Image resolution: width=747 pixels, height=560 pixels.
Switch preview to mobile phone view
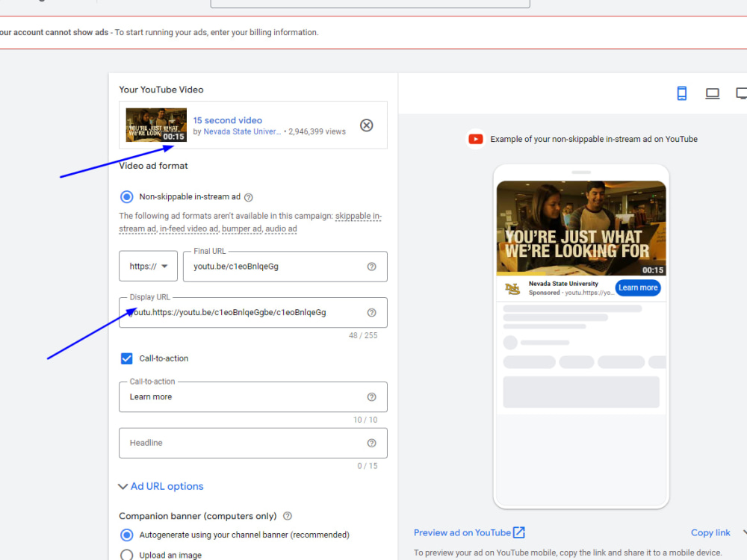pos(682,93)
